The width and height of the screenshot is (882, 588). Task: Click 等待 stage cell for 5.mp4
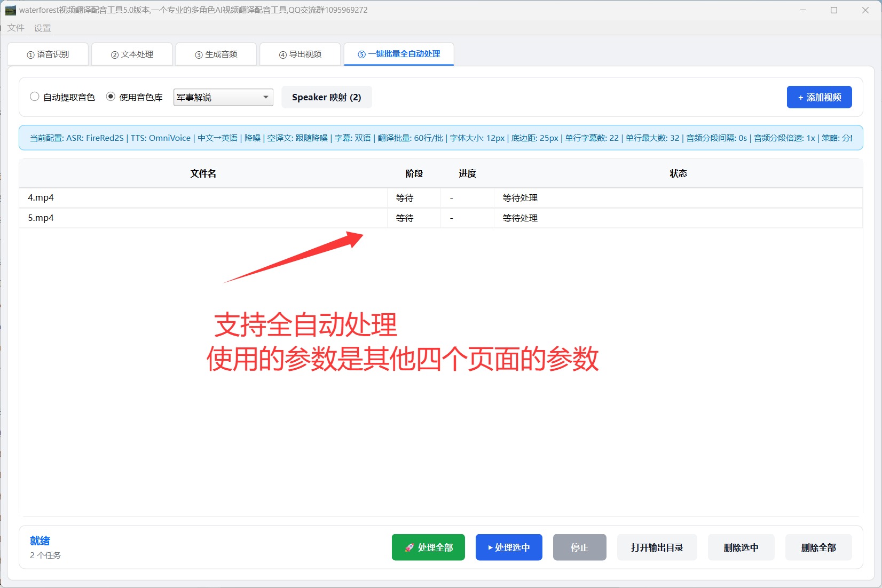click(x=414, y=218)
